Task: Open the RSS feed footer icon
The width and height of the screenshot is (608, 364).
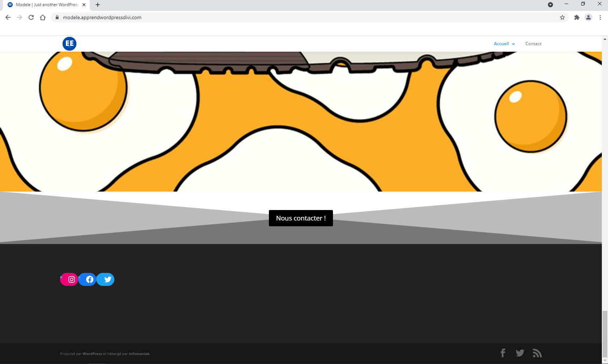Action: pos(537,353)
